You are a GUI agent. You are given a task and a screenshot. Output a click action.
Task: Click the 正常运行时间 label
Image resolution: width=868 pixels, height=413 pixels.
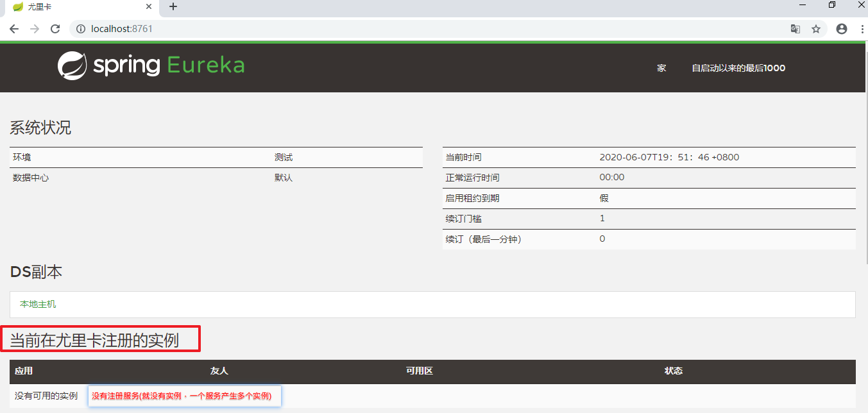472,178
